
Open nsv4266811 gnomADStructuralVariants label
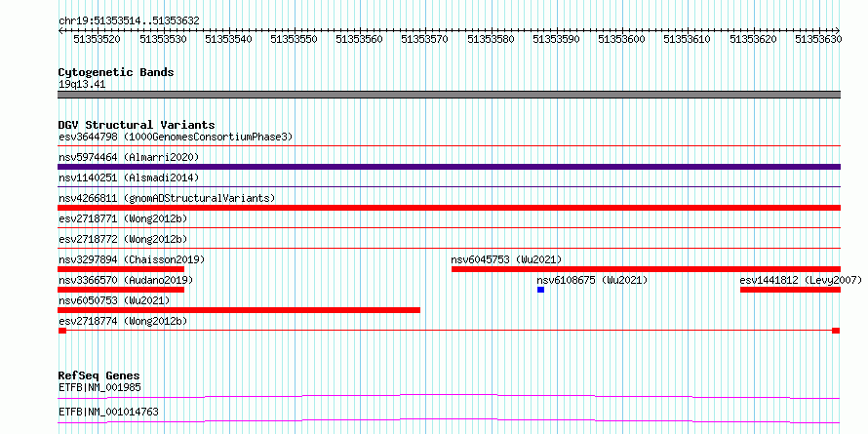click(167, 198)
